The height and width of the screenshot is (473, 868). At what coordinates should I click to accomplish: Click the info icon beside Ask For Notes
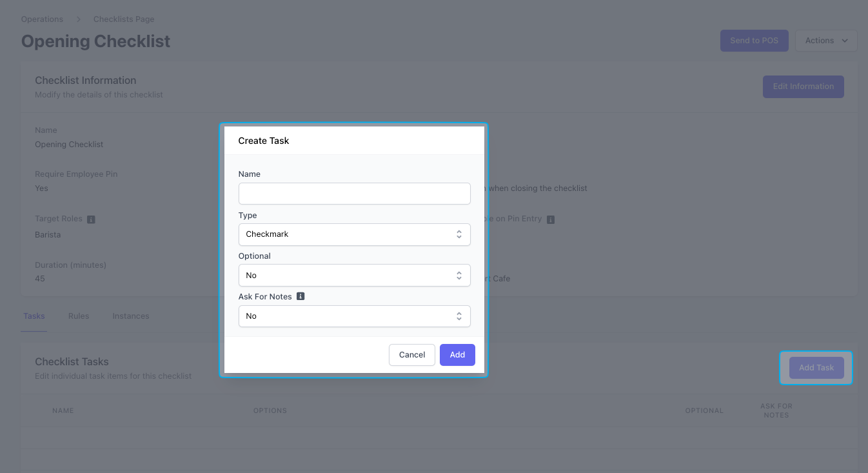coord(301,297)
